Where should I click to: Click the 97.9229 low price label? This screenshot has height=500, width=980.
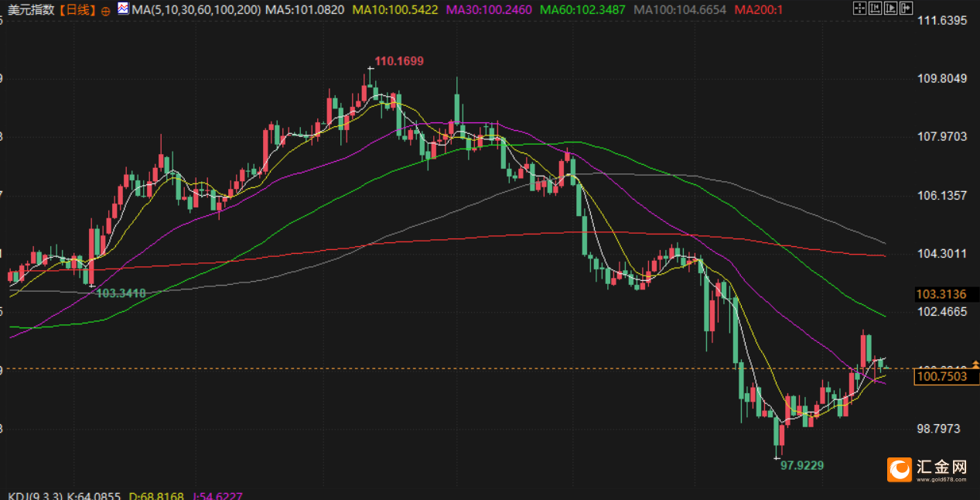click(x=802, y=465)
